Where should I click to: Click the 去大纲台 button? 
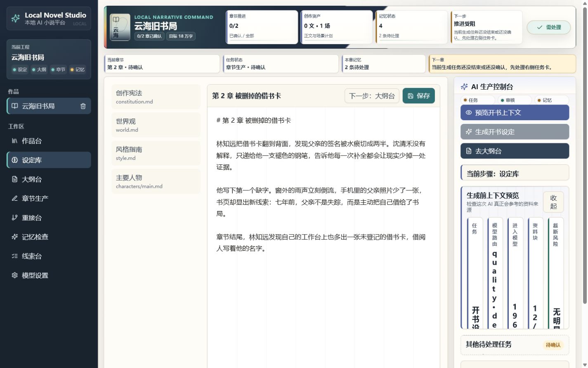pos(515,151)
